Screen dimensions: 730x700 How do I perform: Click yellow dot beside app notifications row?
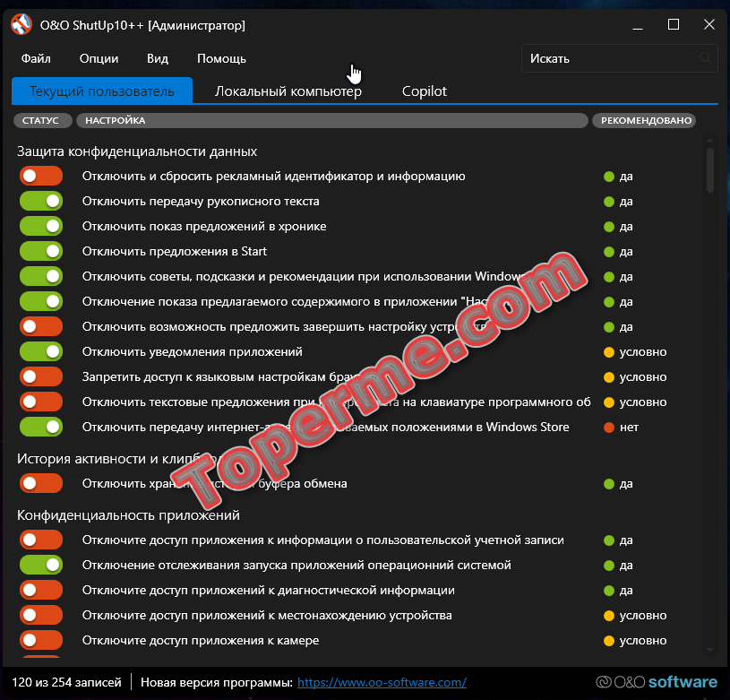[x=609, y=352]
